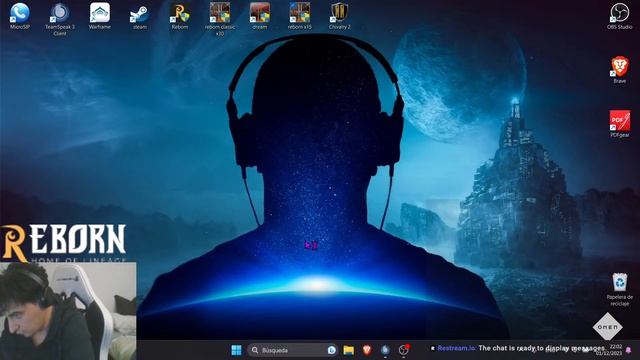Click the Búsqueda taskbar search box
The width and height of the screenshot is (640, 360).
click(x=292, y=350)
